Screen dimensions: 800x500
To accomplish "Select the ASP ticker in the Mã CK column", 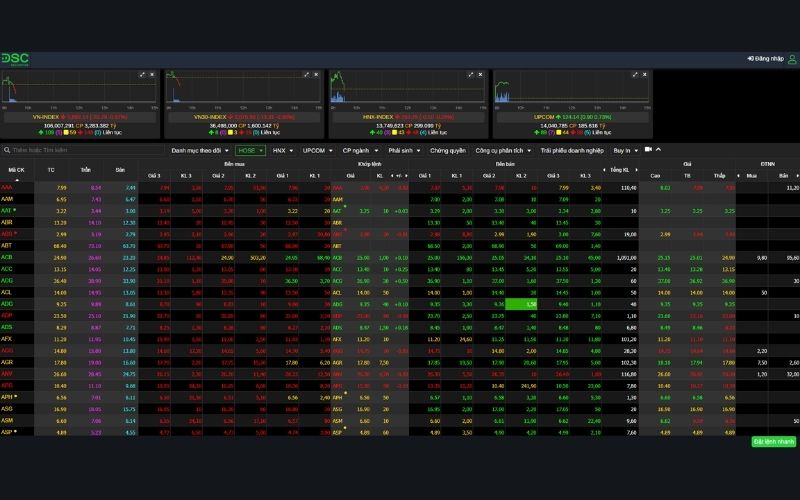I will [x=6, y=432].
